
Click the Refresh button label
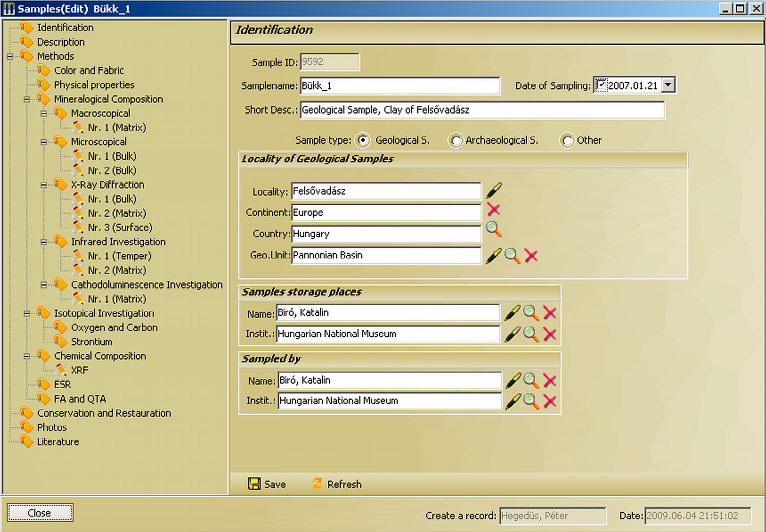click(344, 484)
